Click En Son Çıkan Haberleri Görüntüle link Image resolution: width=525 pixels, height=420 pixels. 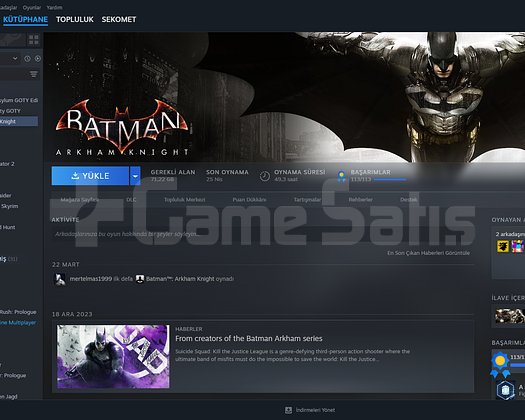(x=428, y=253)
